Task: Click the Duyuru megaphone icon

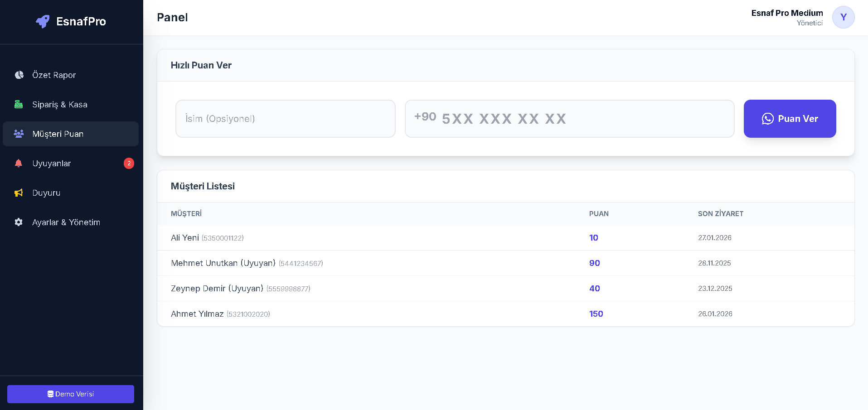Action: tap(19, 193)
